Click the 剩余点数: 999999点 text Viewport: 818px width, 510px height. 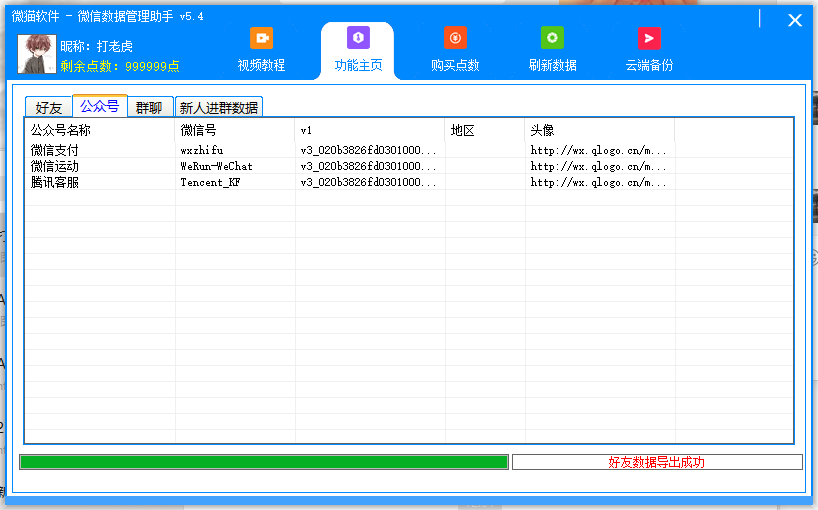click(120, 66)
